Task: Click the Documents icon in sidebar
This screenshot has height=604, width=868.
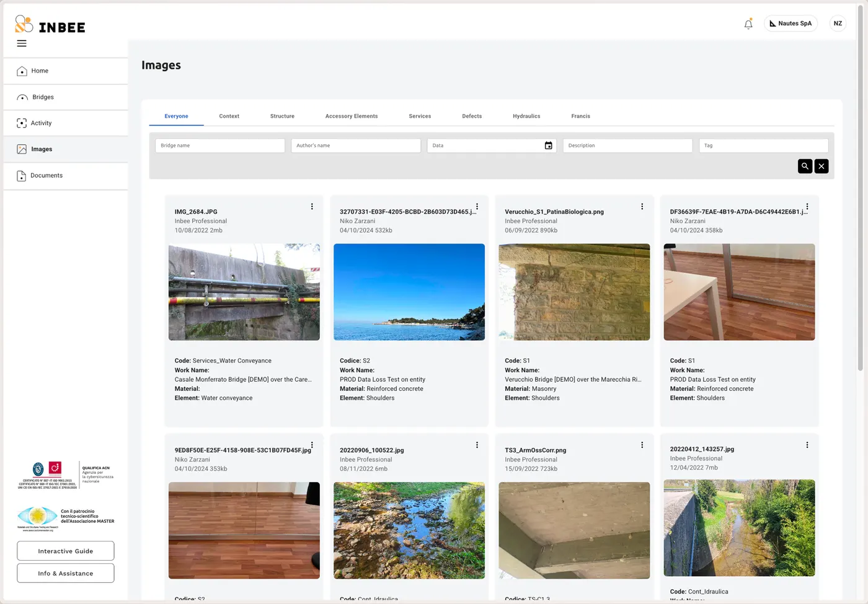Action: click(21, 176)
